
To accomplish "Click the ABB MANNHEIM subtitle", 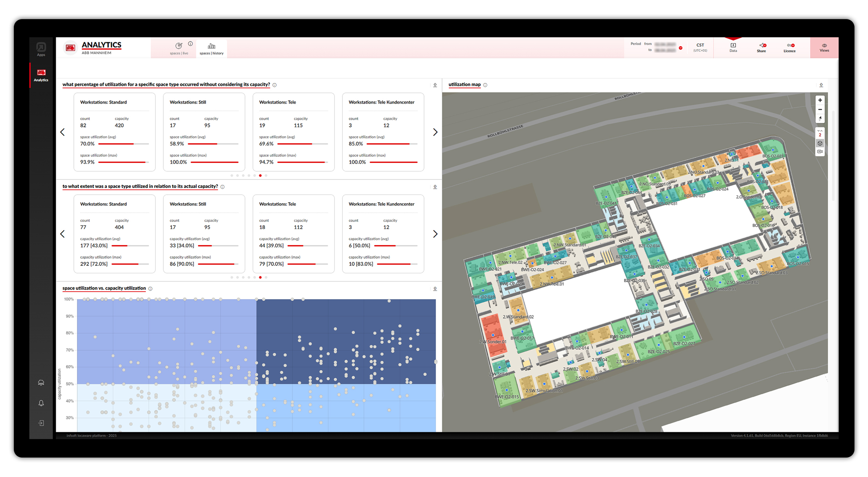I will coord(97,53).
